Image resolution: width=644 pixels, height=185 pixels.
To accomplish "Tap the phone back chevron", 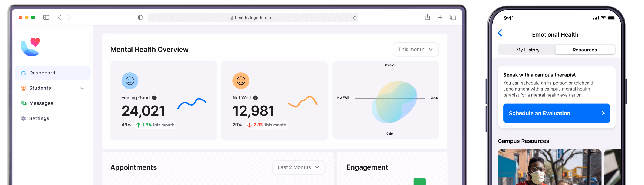I will click(500, 33).
